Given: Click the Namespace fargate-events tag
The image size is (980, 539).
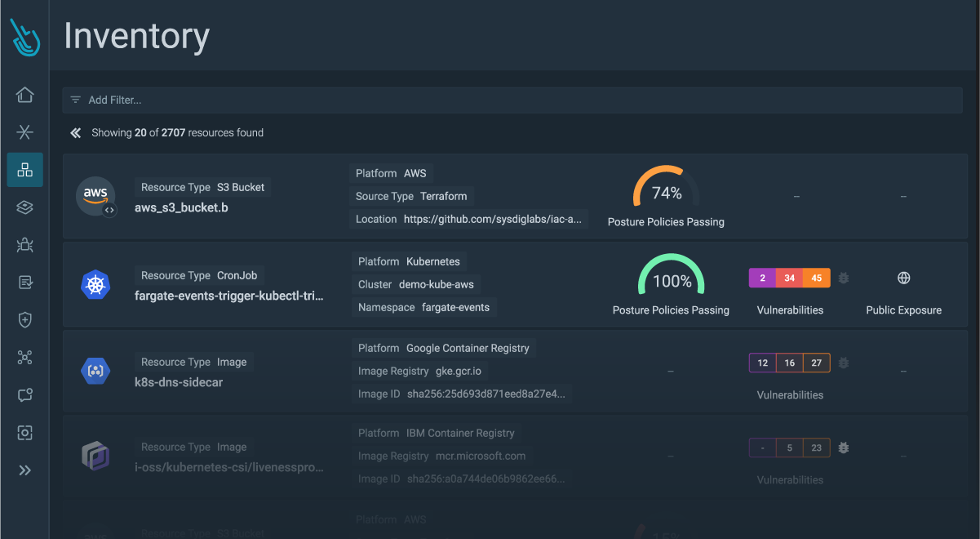Looking at the screenshot, I should 424,307.
